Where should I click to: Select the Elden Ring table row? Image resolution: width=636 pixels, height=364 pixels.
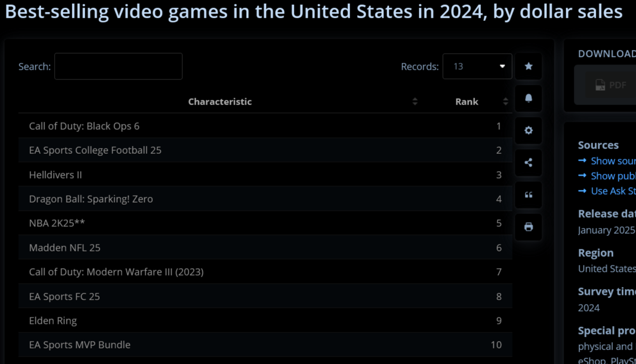click(265, 321)
